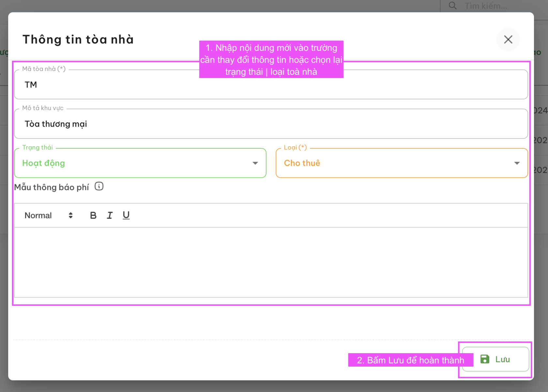Viewport: 548px width, 392px height.
Task: Close the Thông tin tòa nhà dialog
Action: click(508, 39)
